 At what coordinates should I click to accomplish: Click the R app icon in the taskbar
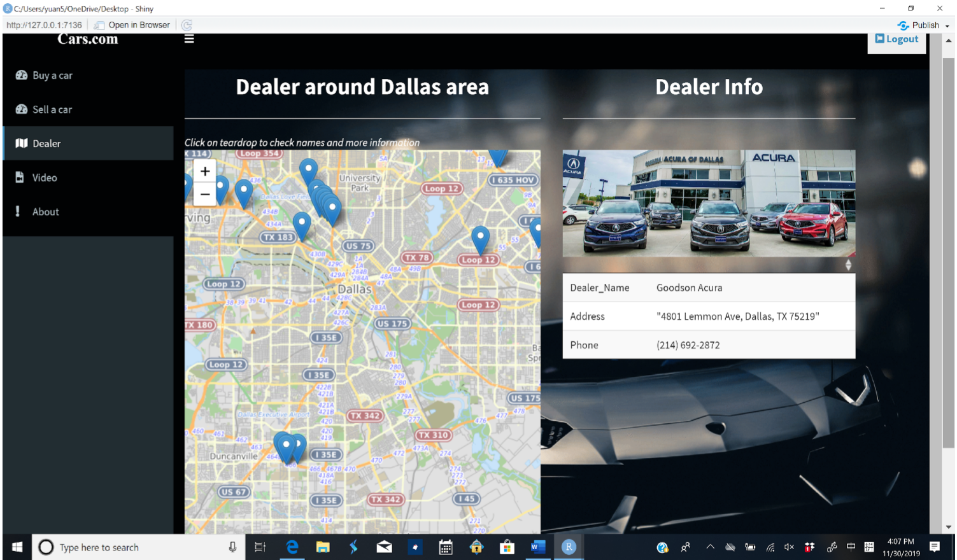(569, 547)
